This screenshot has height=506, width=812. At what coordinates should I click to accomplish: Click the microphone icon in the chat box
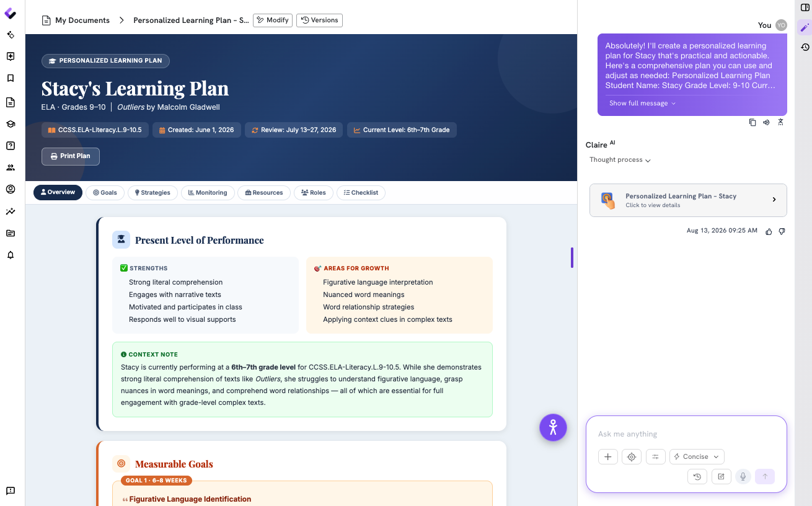click(x=743, y=476)
